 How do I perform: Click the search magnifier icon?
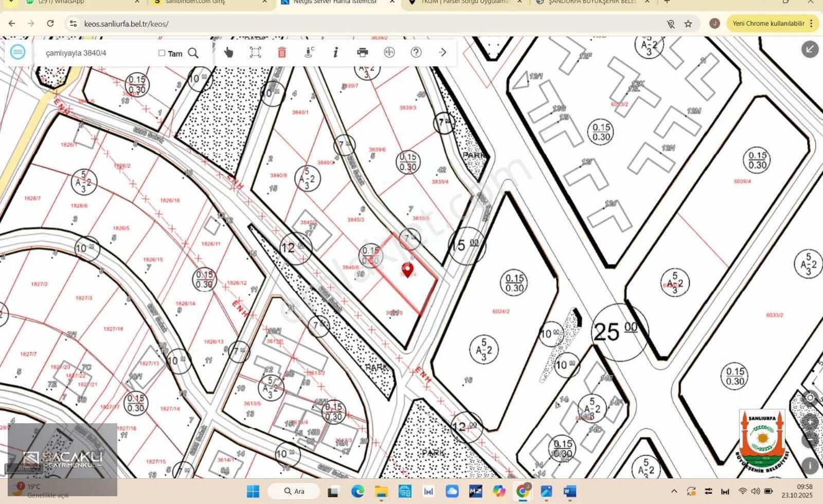pyautogui.click(x=193, y=53)
